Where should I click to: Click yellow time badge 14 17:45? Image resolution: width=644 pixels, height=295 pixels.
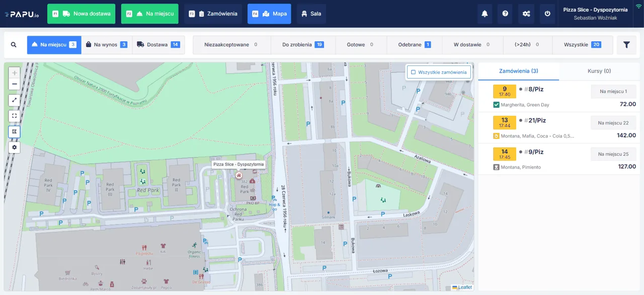click(x=505, y=154)
